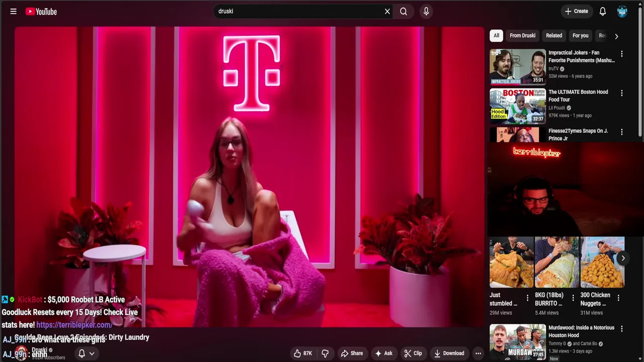Open the terriblepker.com link in chat
The width and height of the screenshot is (644, 362).
tap(74, 325)
